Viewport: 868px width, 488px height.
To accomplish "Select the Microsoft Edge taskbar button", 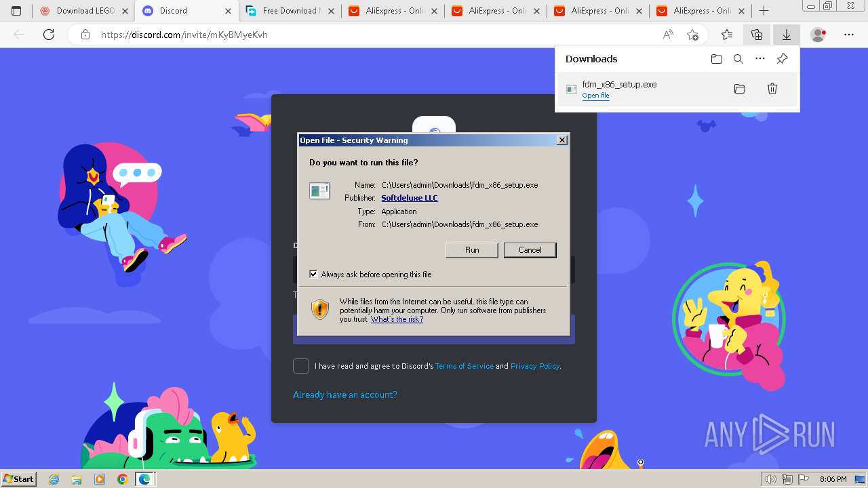I will (145, 479).
